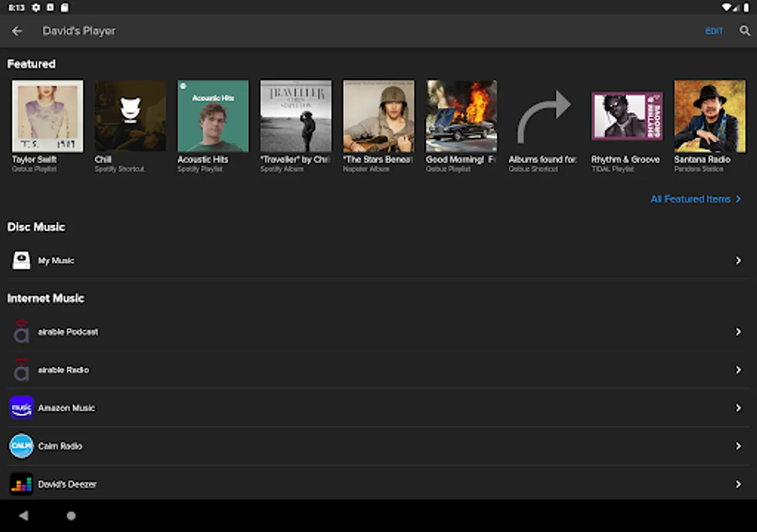
Task: Select the airable Radio label
Action: [63, 370]
